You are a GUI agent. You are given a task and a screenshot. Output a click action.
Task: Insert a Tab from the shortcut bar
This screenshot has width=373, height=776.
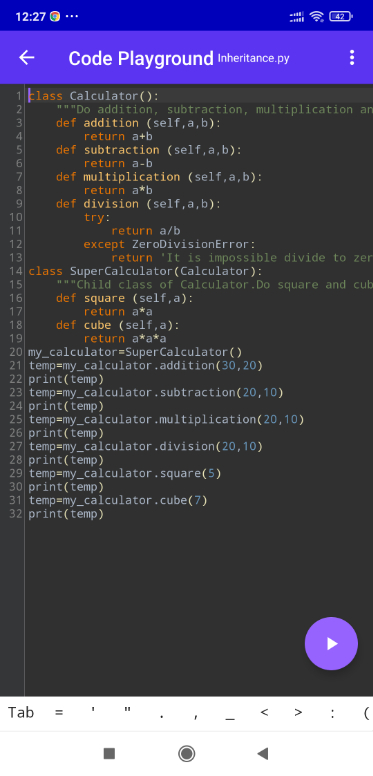(x=21, y=713)
